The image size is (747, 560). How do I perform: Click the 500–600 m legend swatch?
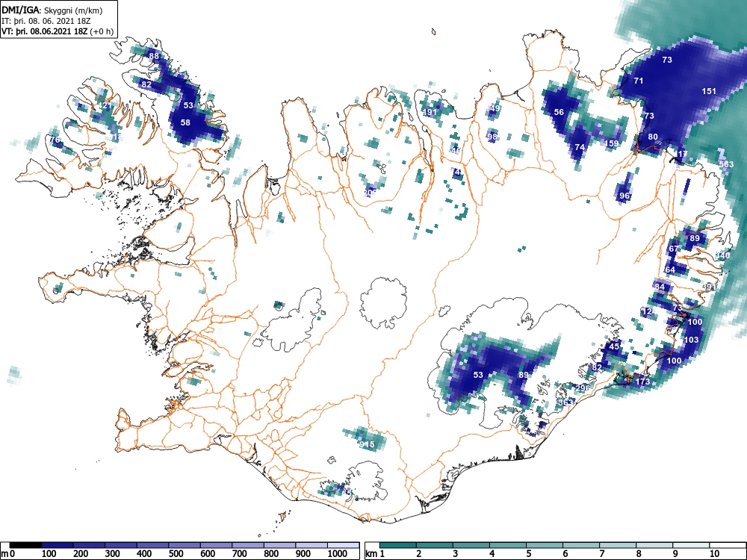point(185,545)
